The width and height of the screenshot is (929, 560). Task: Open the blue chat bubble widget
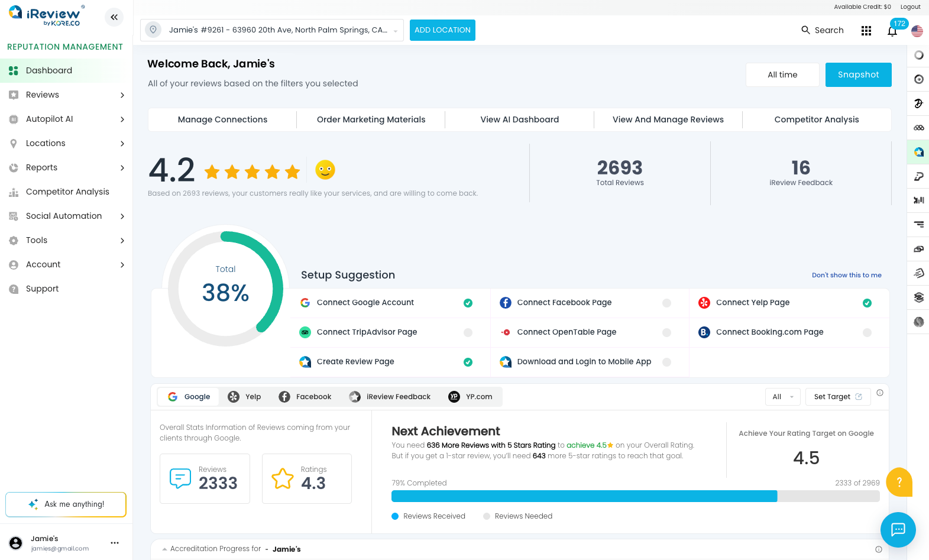(x=898, y=530)
